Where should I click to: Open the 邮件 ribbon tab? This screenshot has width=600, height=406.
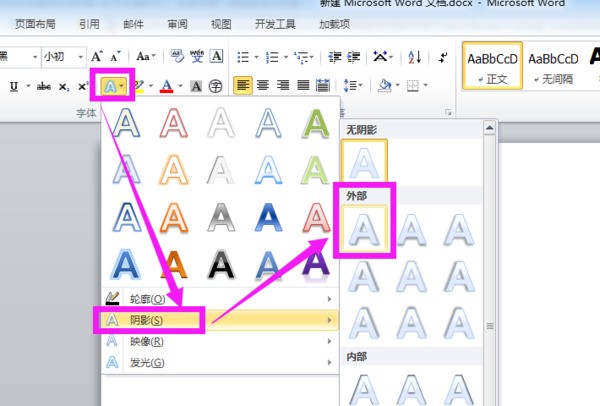133,24
